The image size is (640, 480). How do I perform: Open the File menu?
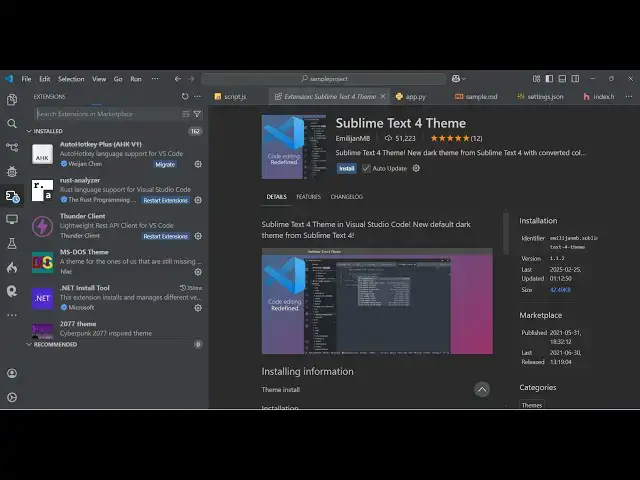[x=26, y=79]
